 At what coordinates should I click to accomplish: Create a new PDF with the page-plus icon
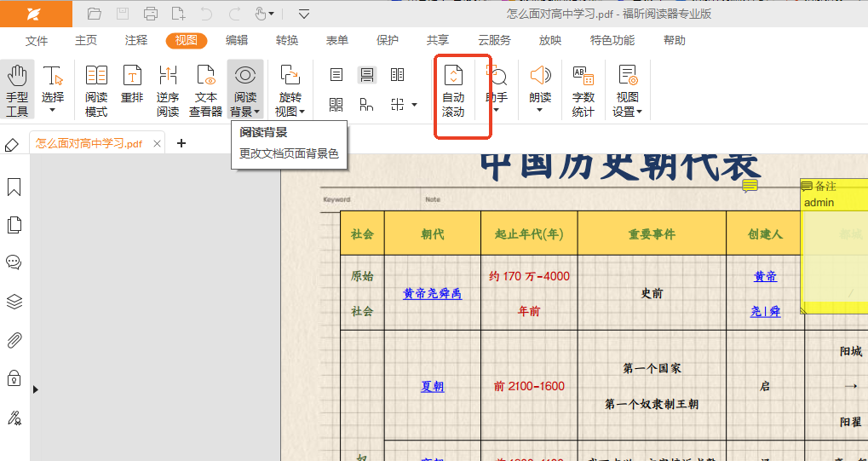pos(178,14)
